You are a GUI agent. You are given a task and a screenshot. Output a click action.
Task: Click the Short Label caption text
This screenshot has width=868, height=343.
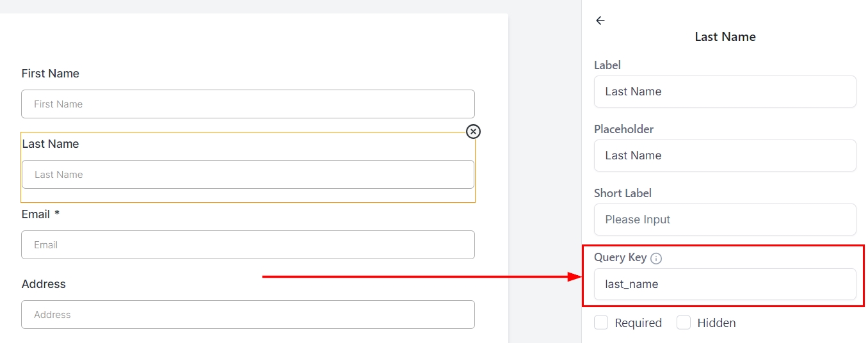622,193
